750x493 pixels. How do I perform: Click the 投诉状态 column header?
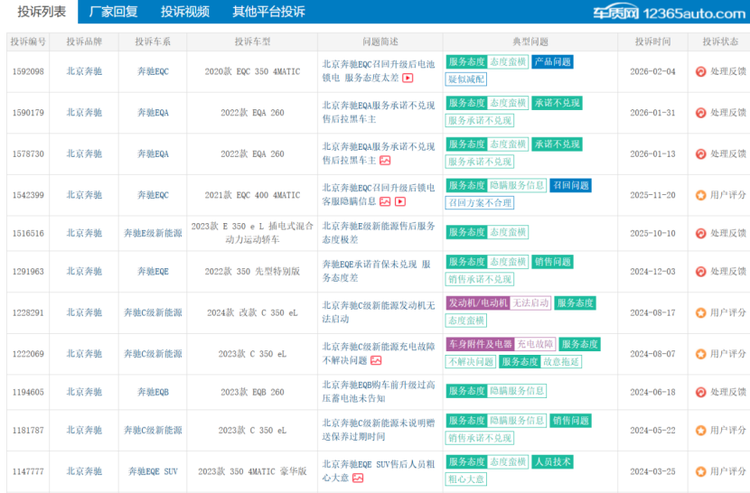click(720, 42)
